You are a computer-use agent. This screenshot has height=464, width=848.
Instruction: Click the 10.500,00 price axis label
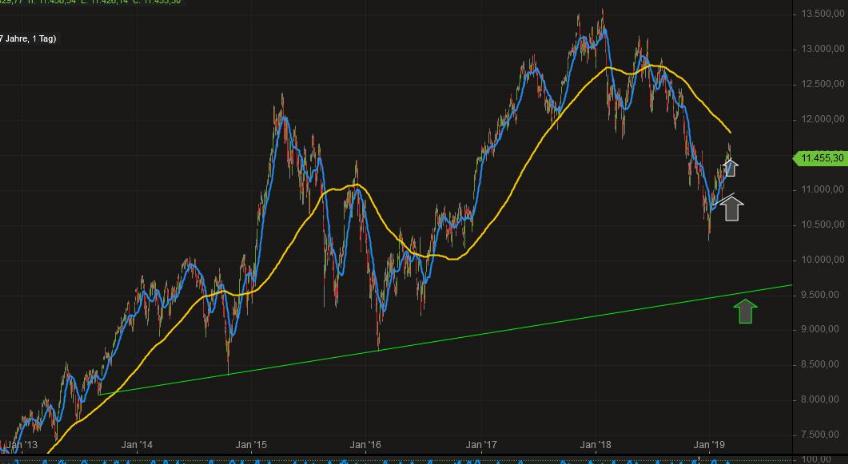[823, 224]
